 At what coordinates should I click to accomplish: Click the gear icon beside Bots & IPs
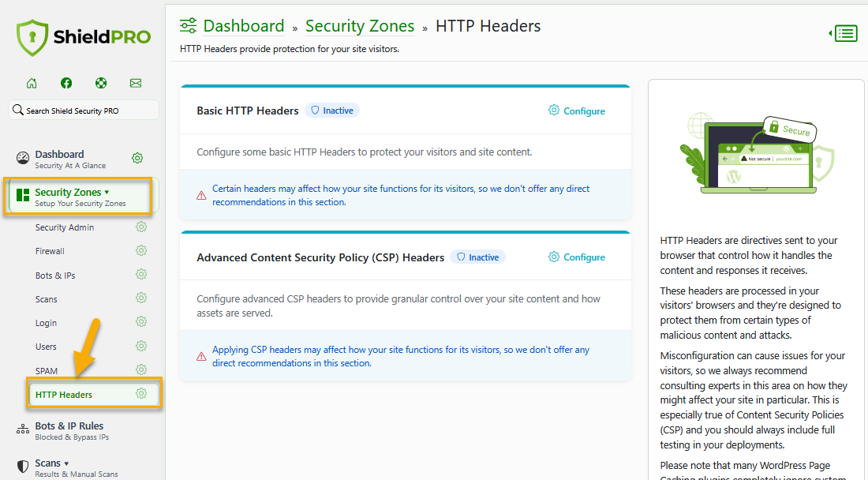[x=141, y=275]
